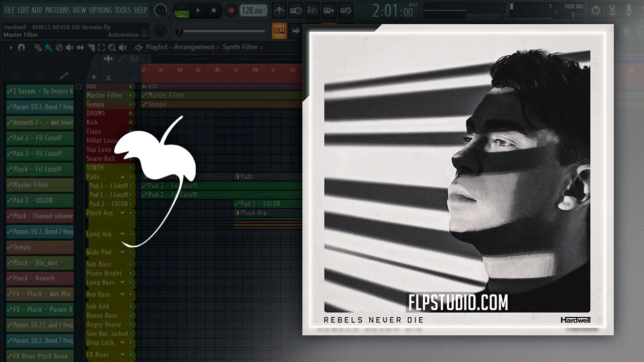Enable wait for input before recording

[296, 10]
